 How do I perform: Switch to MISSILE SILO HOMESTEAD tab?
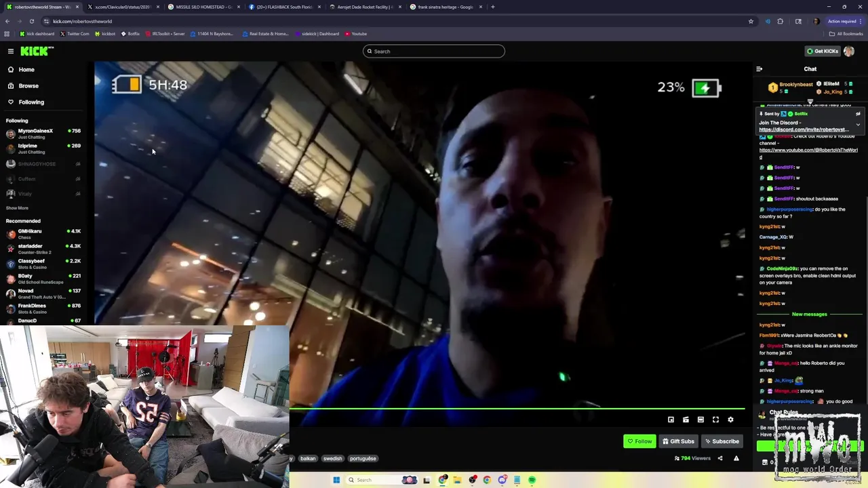[x=203, y=7]
